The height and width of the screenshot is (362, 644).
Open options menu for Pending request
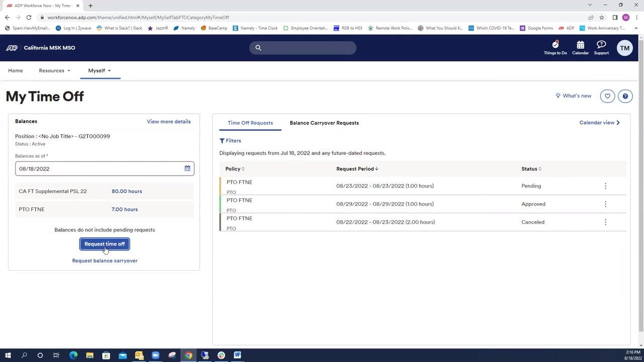point(605,186)
